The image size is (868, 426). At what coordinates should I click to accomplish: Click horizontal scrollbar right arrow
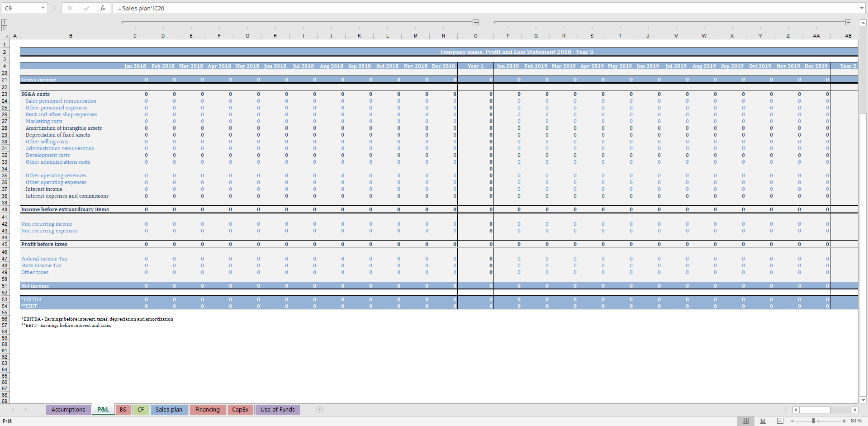tap(855, 410)
